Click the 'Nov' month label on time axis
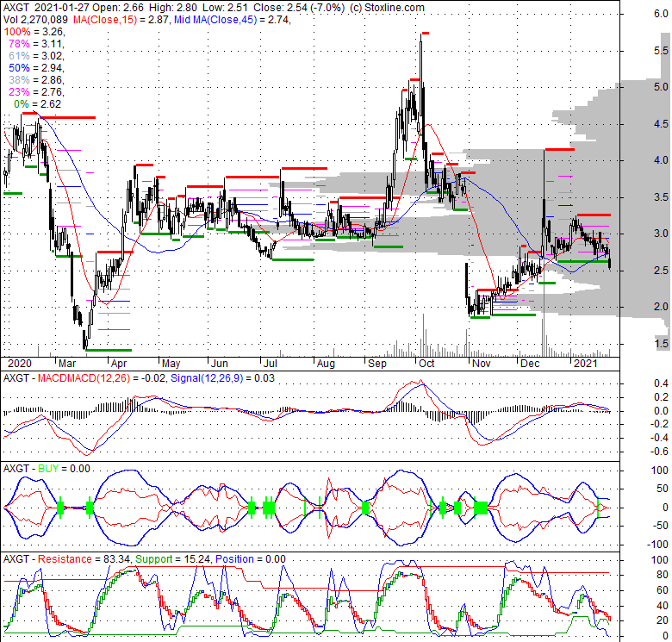 [x=481, y=364]
